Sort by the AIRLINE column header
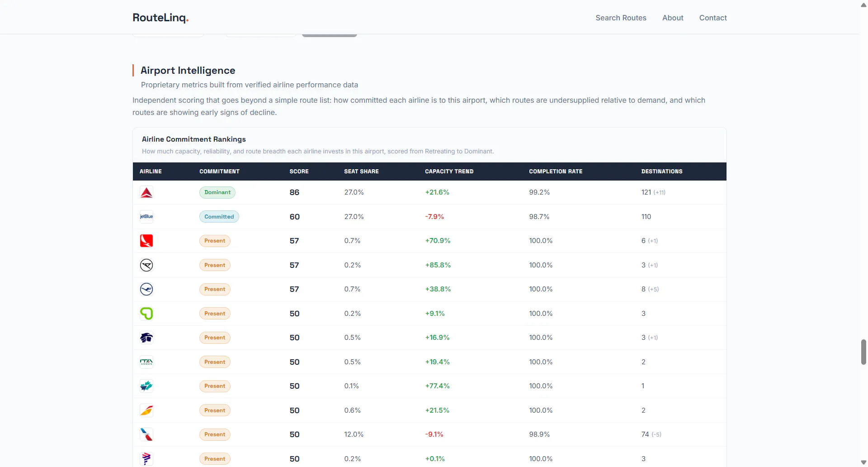Viewport: 868px width, 467px height. click(x=151, y=172)
